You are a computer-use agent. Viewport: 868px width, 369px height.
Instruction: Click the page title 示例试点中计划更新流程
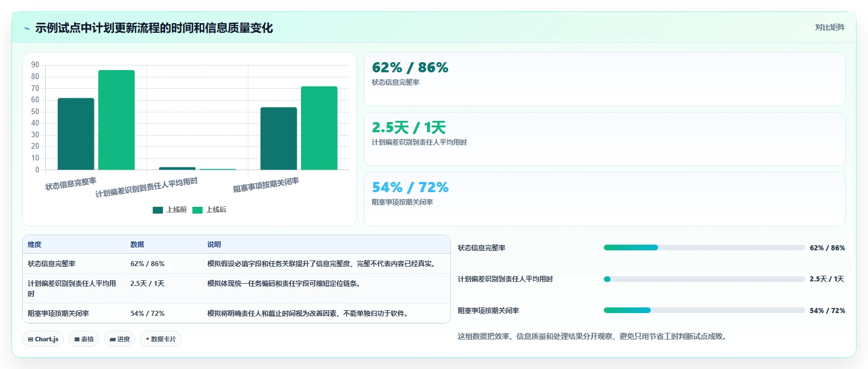click(x=154, y=28)
